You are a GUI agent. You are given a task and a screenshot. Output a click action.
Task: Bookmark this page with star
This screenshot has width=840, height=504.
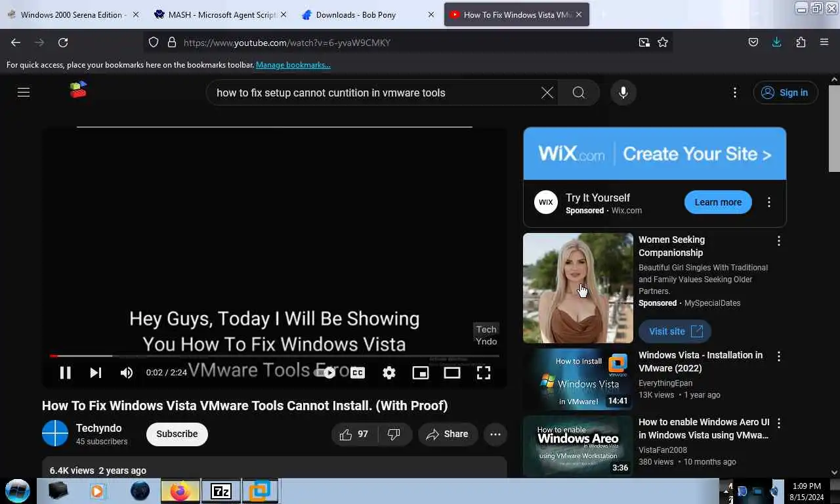[663, 42]
